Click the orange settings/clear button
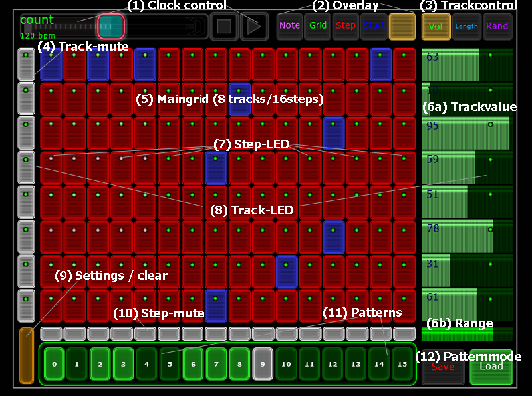 pyautogui.click(x=26, y=355)
